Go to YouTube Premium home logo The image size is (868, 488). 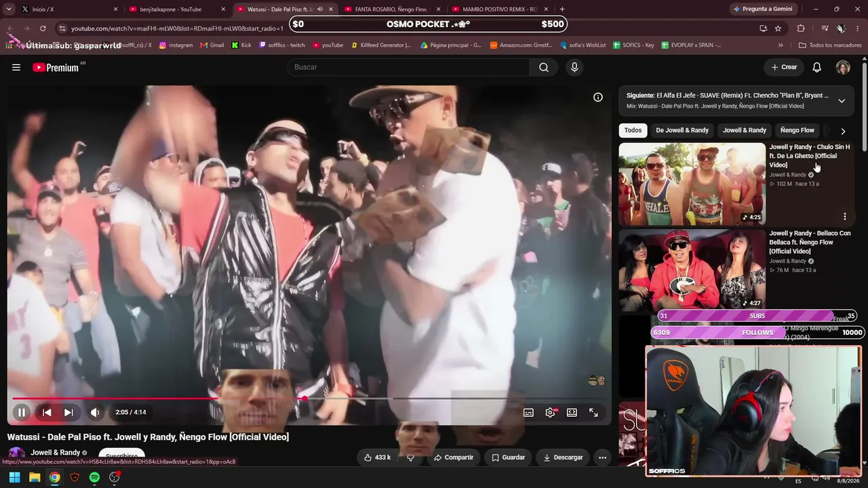pyautogui.click(x=56, y=67)
